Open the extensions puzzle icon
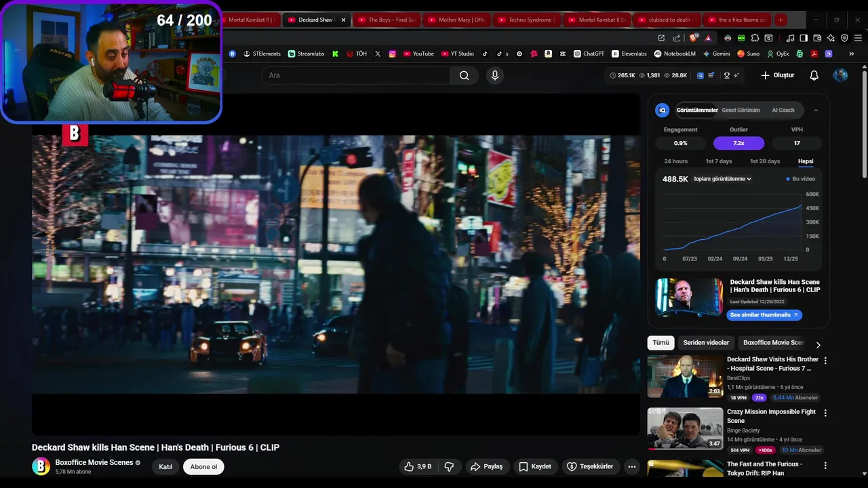This screenshot has width=868, height=488. [755, 38]
